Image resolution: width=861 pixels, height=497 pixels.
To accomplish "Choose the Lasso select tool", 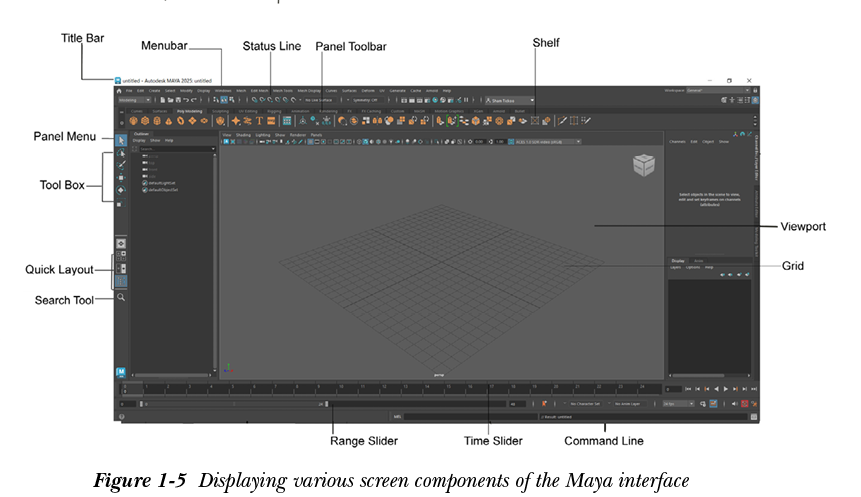I will (x=121, y=153).
